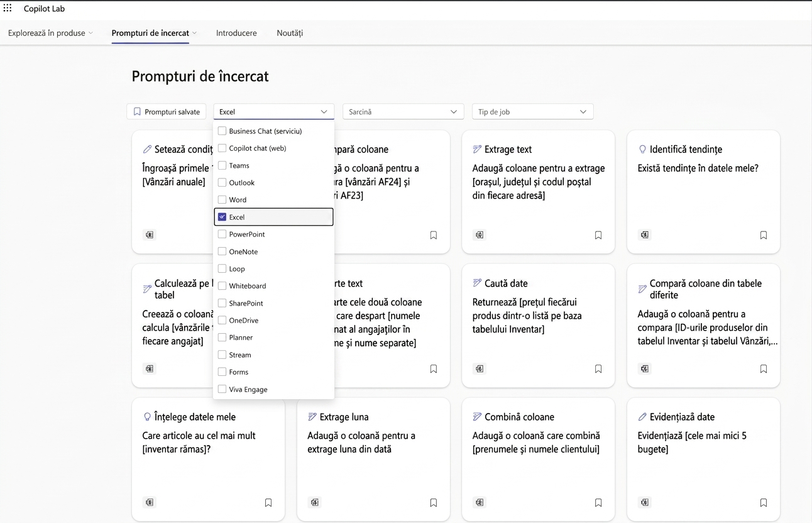The height and width of the screenshot is (523, 812).
Task: Open the 'Caută date' prompt card
Action: [x=538, y=326]
